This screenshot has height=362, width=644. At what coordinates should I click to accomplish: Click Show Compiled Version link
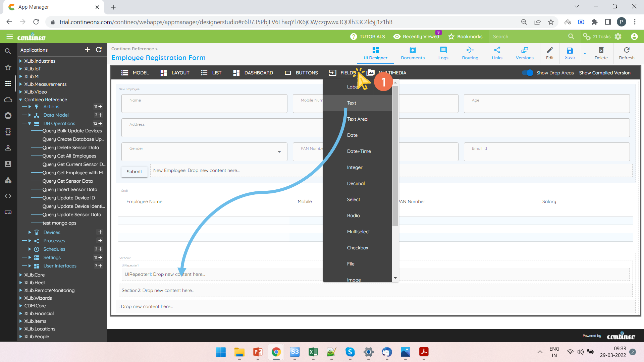[604, 73]
